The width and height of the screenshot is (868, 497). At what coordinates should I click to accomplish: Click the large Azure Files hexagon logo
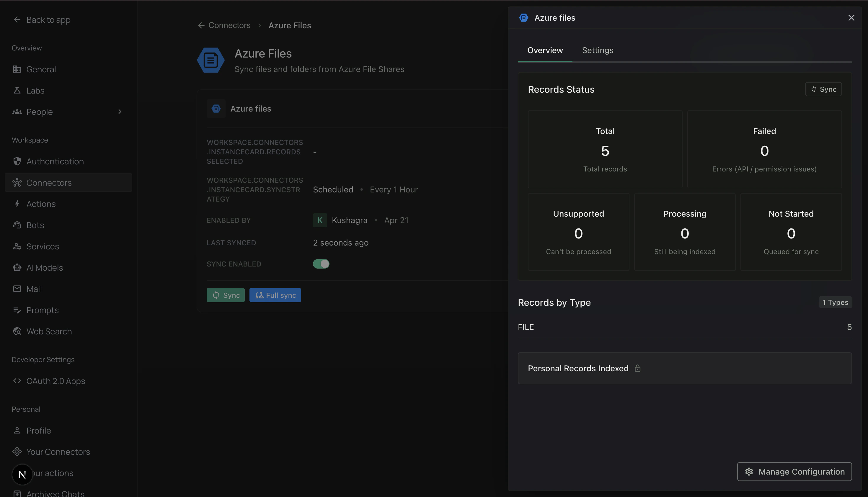[x=211, y=60]
